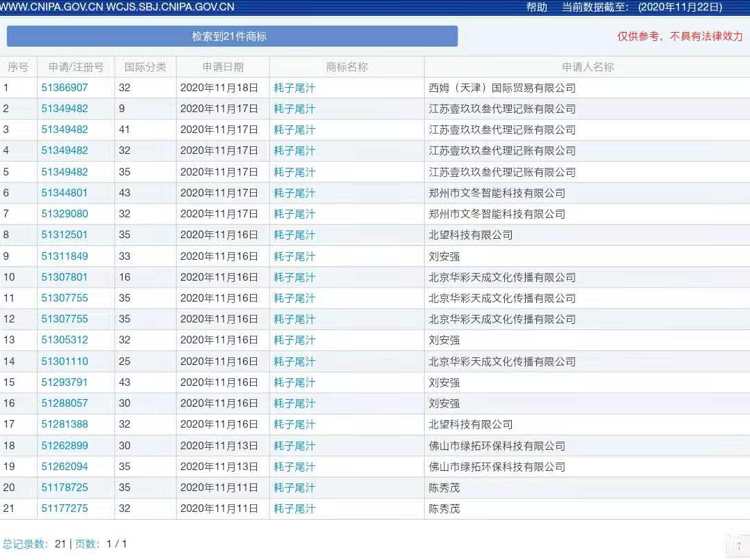Viewport: 750px width, 560px height.
Task: Click the 商标名称 column header
Action: click(x=347, y=67)
